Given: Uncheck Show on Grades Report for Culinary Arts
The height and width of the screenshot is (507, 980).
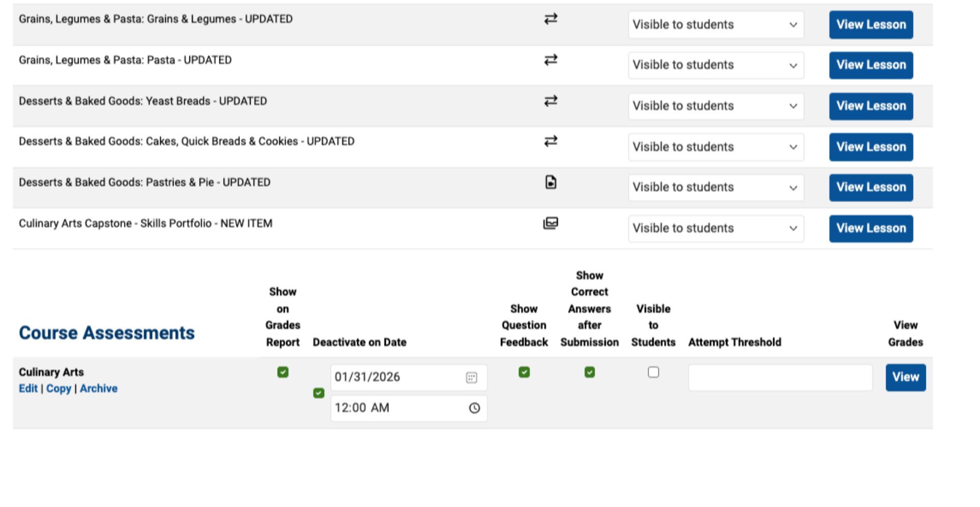Looking at the screenshot, I should coord(282,372).
